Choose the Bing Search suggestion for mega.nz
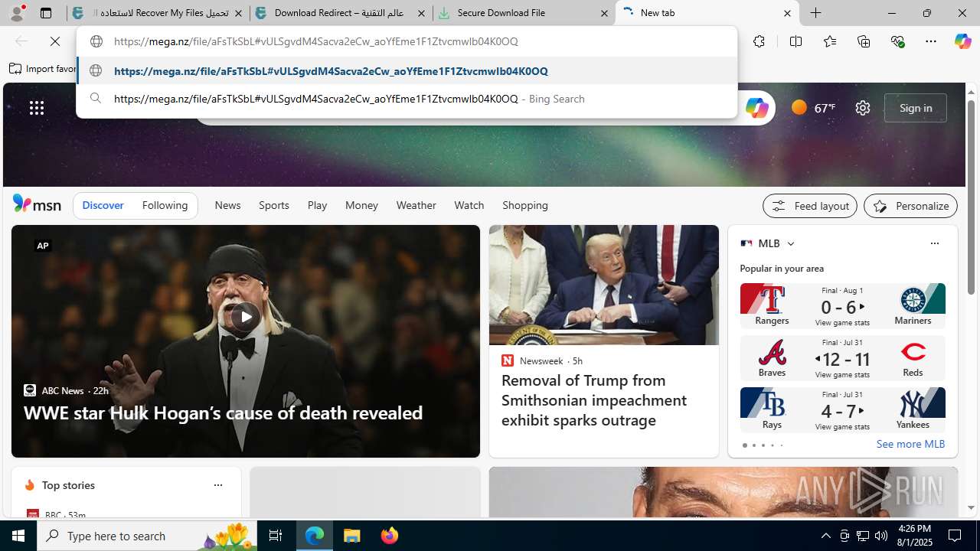 click(x=407, y=99)
